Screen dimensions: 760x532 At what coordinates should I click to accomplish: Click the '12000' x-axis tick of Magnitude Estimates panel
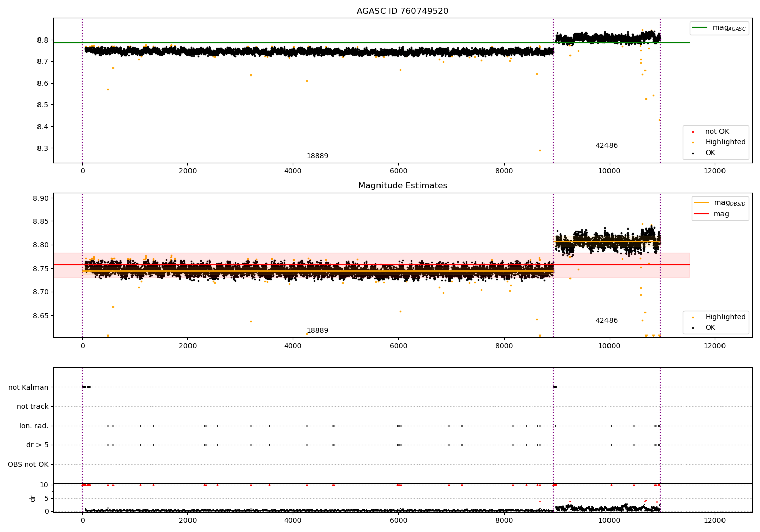pos(714,346)
